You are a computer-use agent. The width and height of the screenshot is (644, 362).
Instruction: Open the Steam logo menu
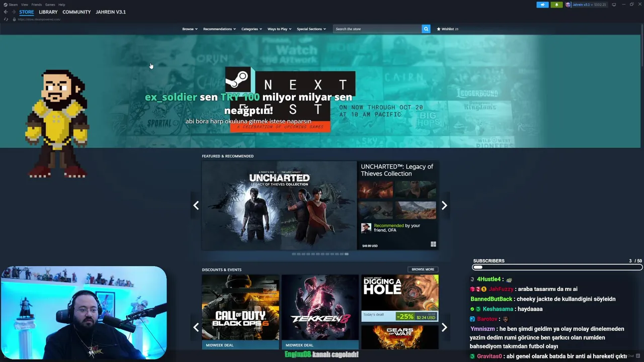click(x=6, y=5)
